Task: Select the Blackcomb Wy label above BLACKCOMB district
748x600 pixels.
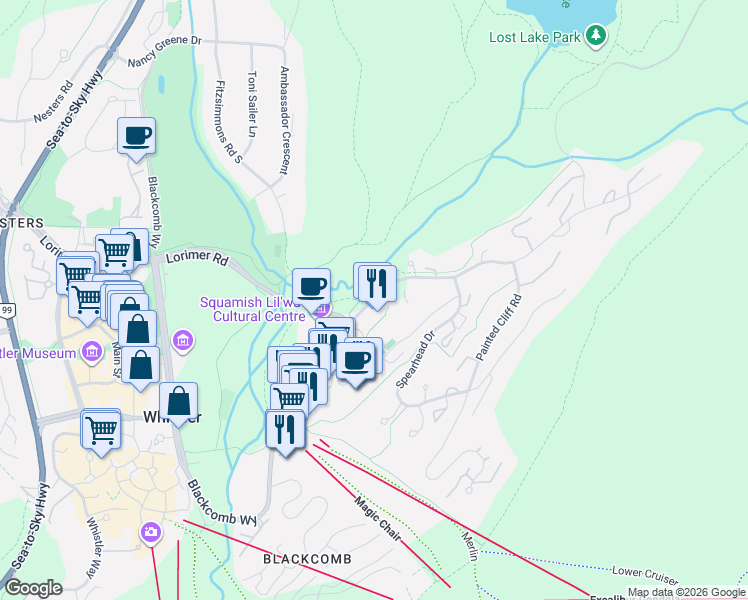Action: (222, 503)
